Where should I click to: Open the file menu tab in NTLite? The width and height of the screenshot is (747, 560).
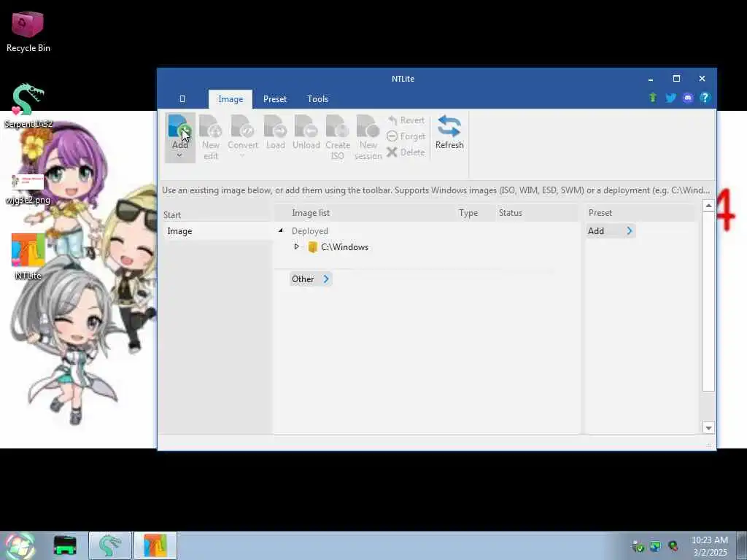[x=182, y=99]
